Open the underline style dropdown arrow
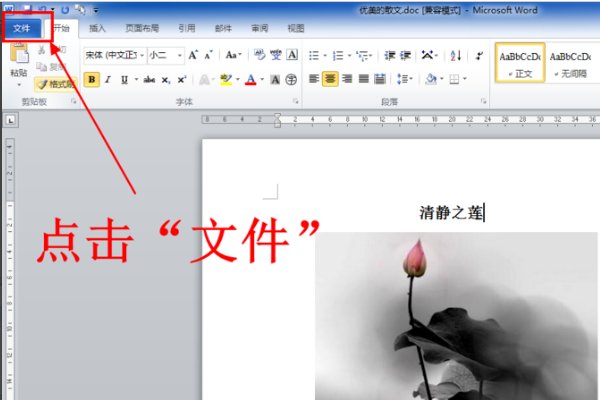This screenshot has height=400, width=600. [x=136, y=80]
